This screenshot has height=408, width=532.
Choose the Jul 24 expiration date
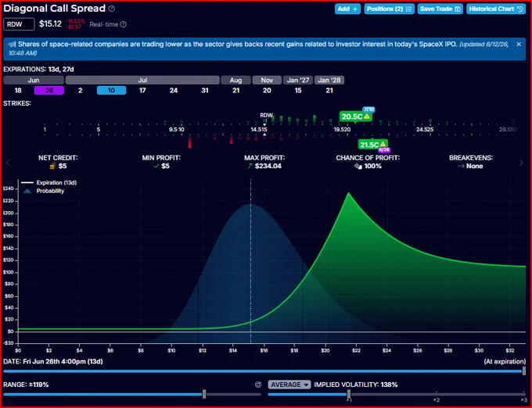coord(174,91)
